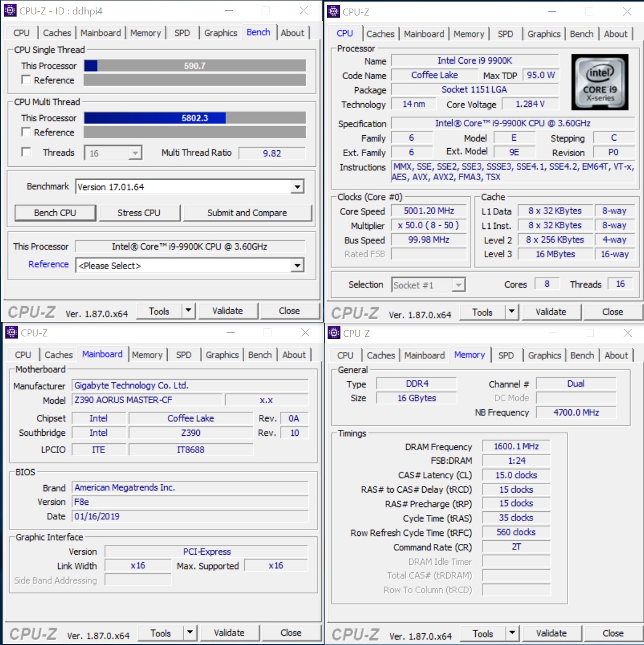644x645 pixels.
Task: Enable the Reference checkbox under CPU Multi Thread
Action: click(x=26, y=132)
